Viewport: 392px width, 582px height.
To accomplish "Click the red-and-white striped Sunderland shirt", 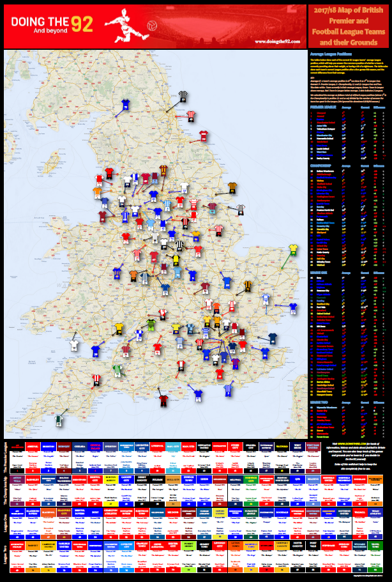I will 191,116.
